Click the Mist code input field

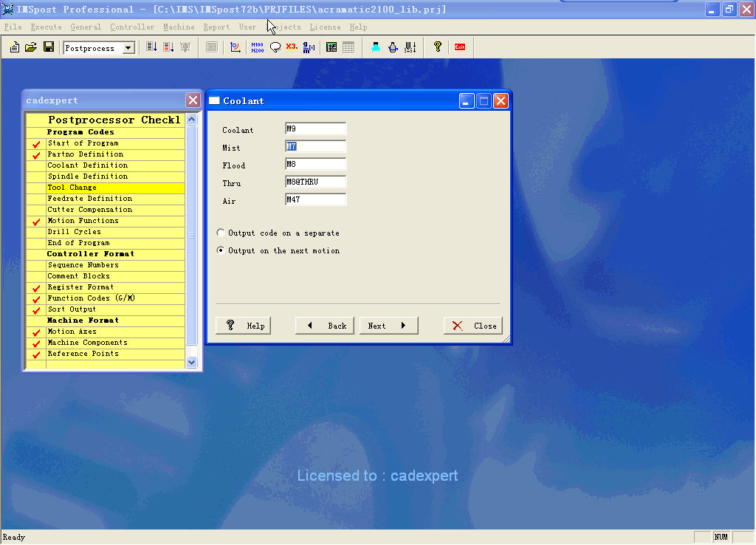(316, 147)
